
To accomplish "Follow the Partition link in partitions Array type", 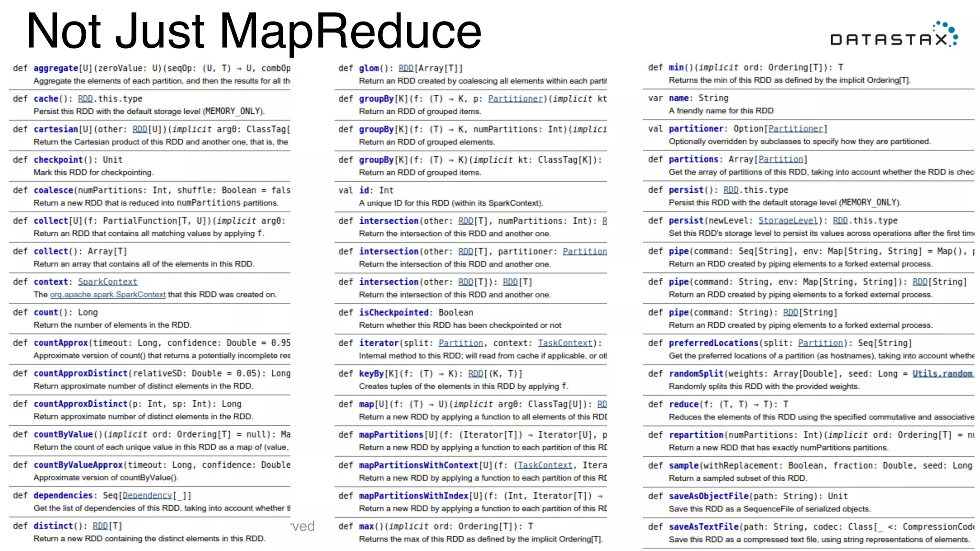I will click(780, 159).
